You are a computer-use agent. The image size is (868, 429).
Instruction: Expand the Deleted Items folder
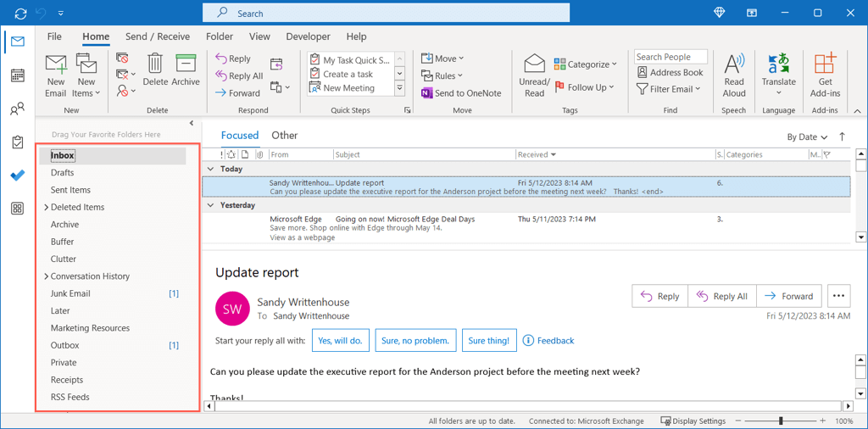point(46,207)
